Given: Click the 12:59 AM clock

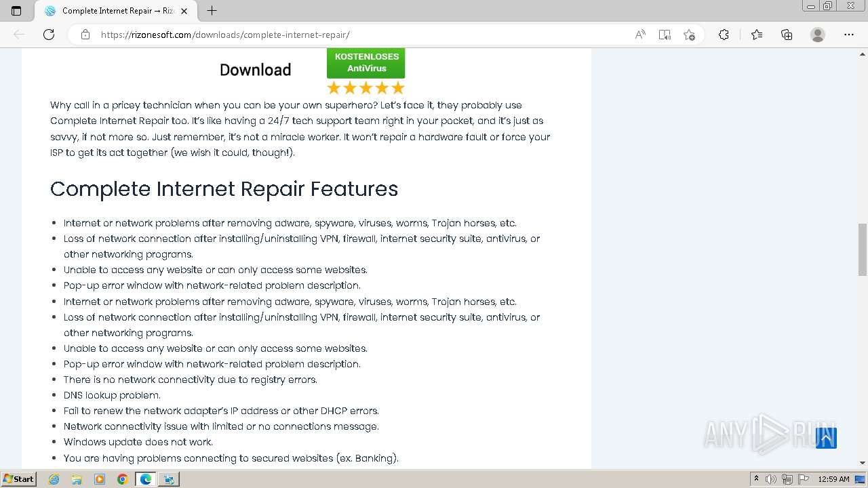Looking at the screenshot, I should (x=833, y=479).
